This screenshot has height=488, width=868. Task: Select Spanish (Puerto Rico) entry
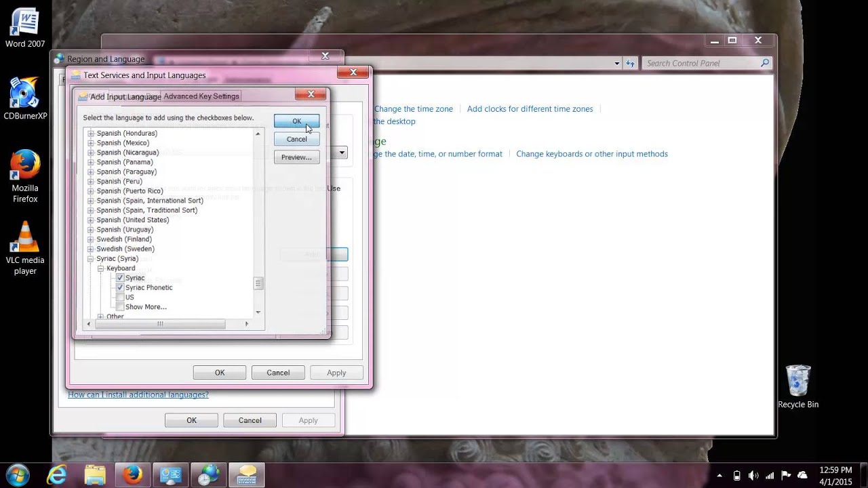click(130, 191)
